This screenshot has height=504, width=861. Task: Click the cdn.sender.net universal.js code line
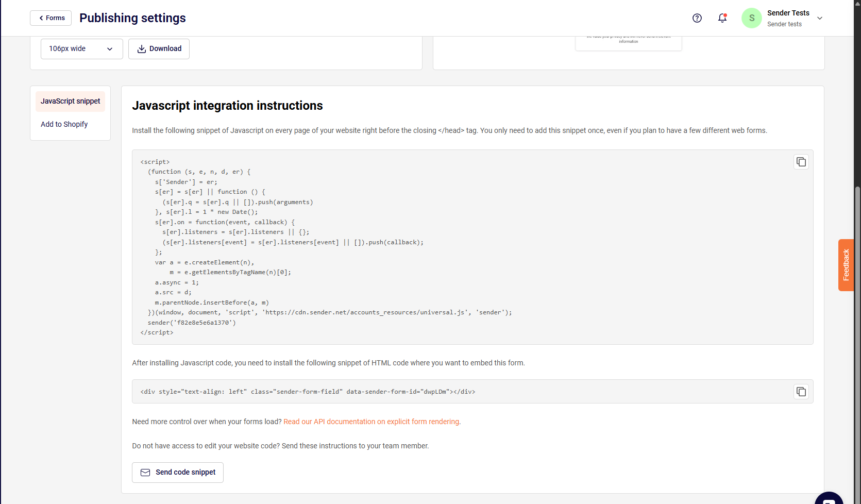pos(330,312)
